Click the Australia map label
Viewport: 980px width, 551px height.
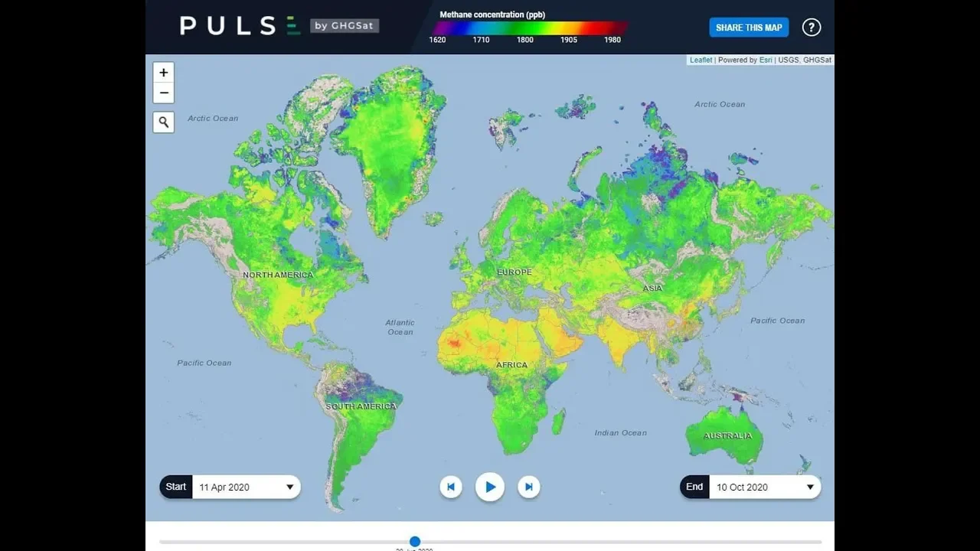coord(727,435)
